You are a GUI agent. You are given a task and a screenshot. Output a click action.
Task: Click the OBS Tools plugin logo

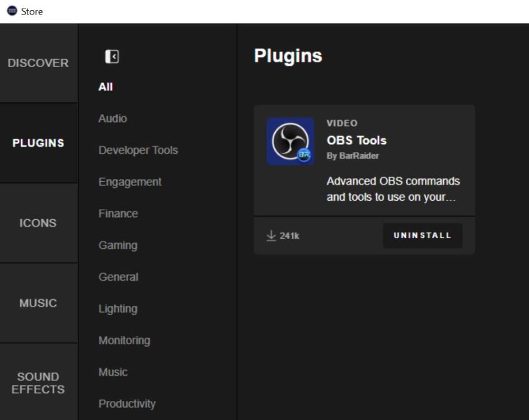tap(290, 141)
